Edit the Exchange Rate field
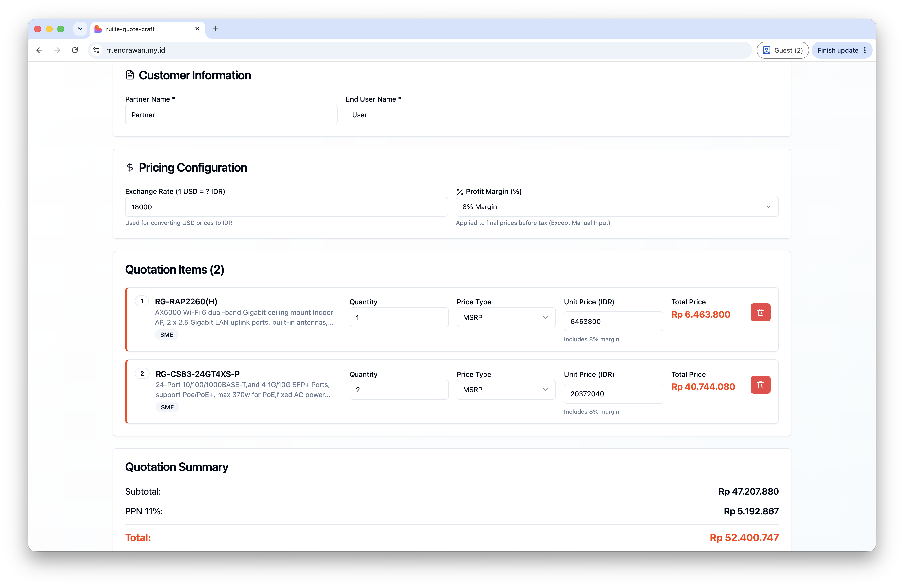The image size is (904, 588). click(x=286, y=207)
